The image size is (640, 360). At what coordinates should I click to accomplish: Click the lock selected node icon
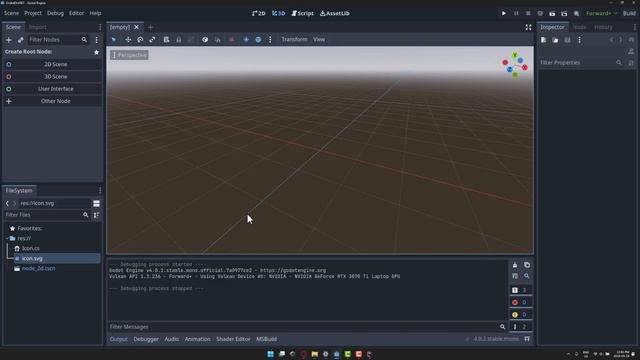179,40
